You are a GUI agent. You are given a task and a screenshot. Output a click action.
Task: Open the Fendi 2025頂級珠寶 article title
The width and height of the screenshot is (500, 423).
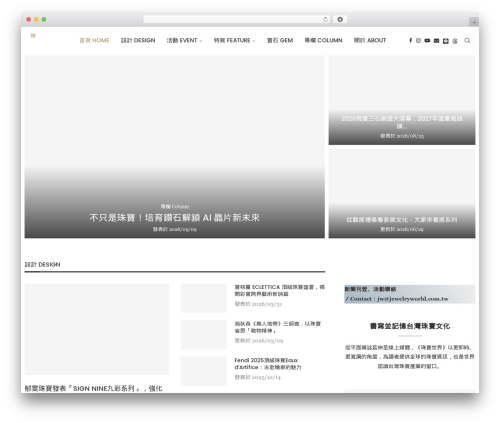click(x=268, y=364)
